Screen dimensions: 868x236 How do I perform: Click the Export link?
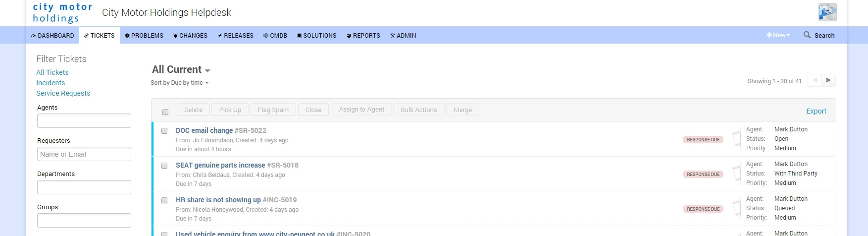[816, 111]
